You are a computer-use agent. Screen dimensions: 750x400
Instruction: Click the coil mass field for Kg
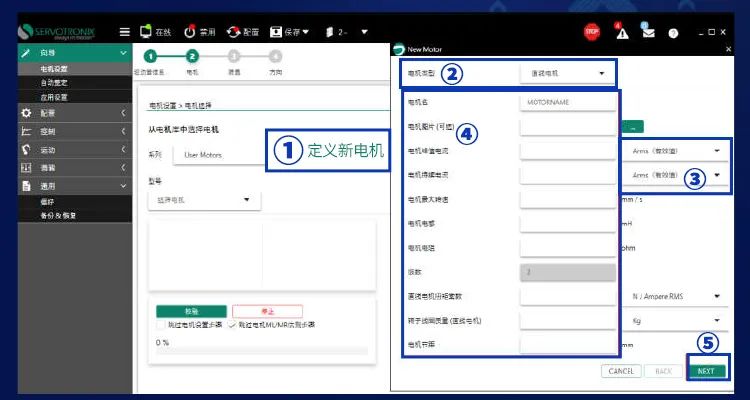click(568, 321)
